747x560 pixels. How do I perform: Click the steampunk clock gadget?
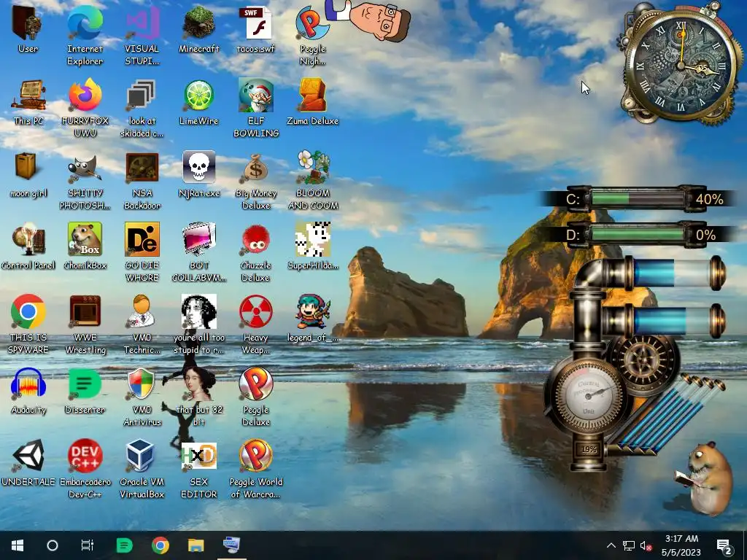(x=681, y=66)
